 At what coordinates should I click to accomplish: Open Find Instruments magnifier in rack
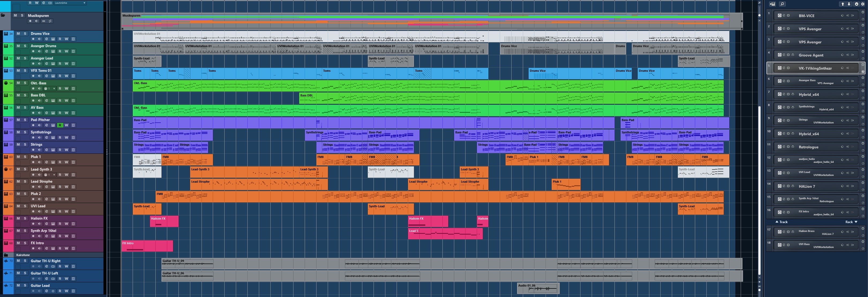point(783,4)
